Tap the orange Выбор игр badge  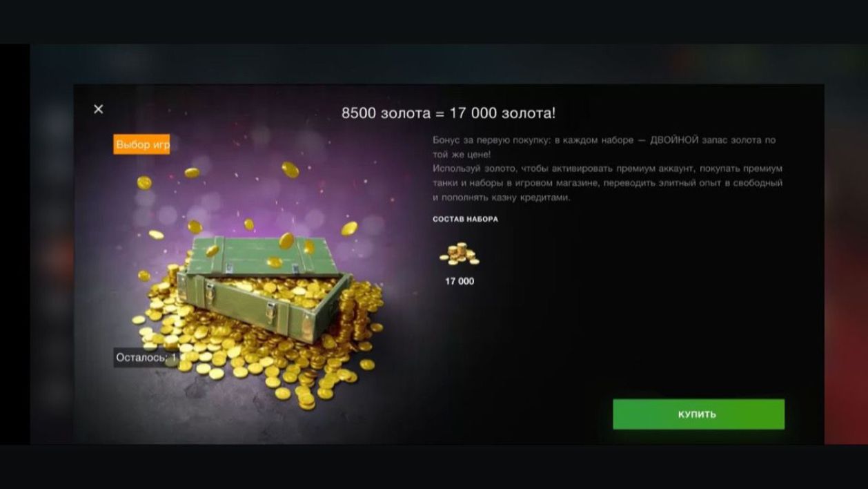[141, 144]
